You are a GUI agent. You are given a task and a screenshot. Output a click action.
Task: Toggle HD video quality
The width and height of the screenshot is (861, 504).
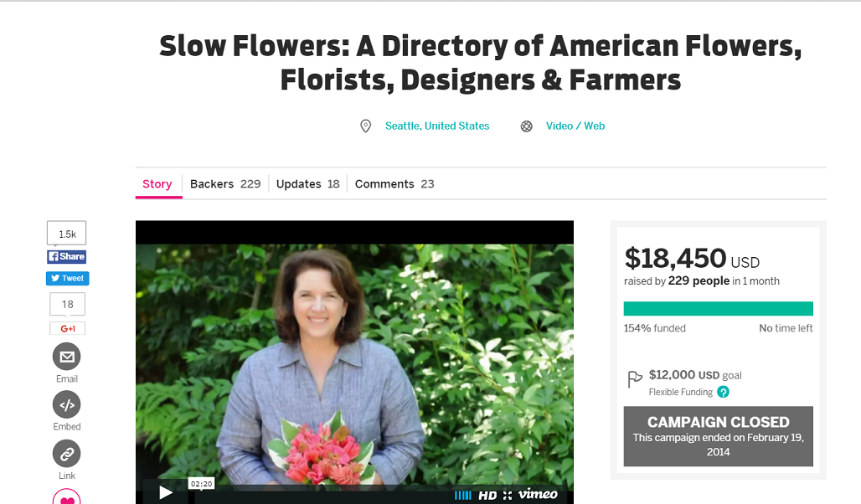click(487, 496)
